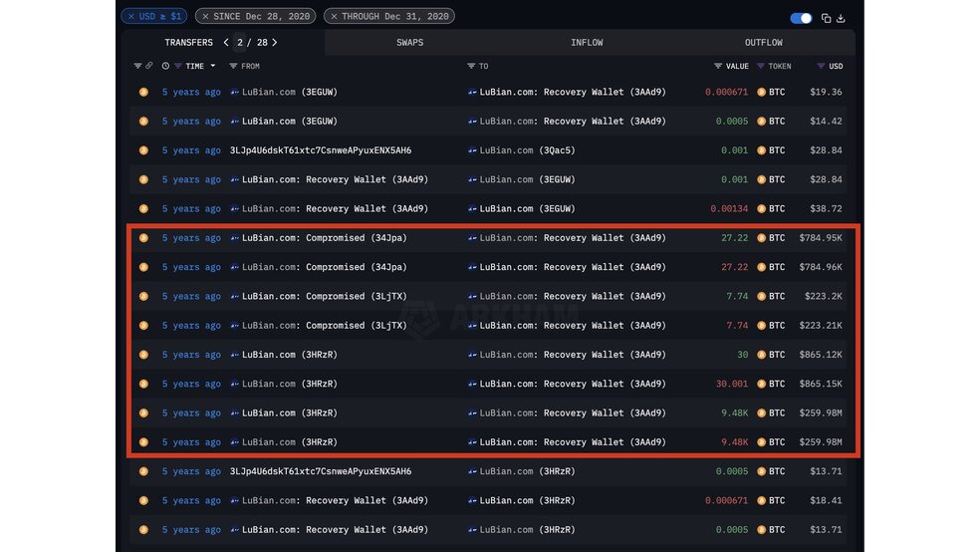
Task: Remove the THROUGH Dec 31, 2020 filter
Action: point(334,16)
